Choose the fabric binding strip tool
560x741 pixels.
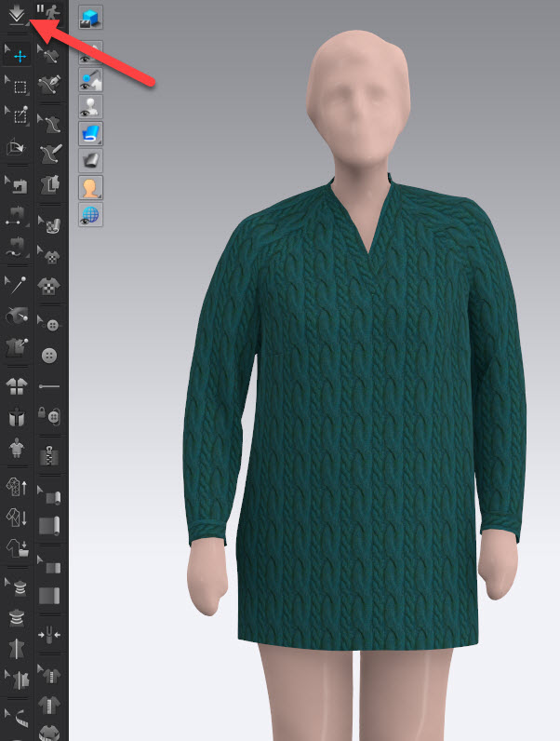pyautogui.click(x=49, y=596)
